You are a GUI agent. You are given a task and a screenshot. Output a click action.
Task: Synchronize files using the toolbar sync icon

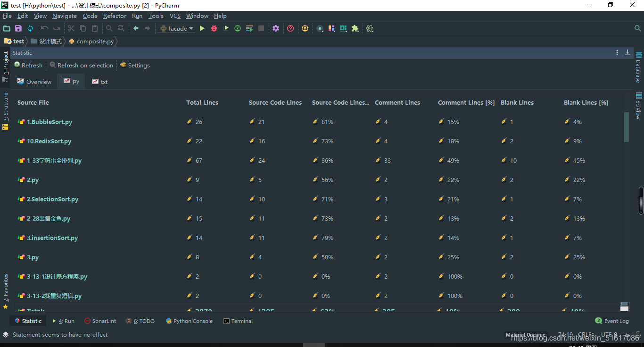[x=30, y=29]
